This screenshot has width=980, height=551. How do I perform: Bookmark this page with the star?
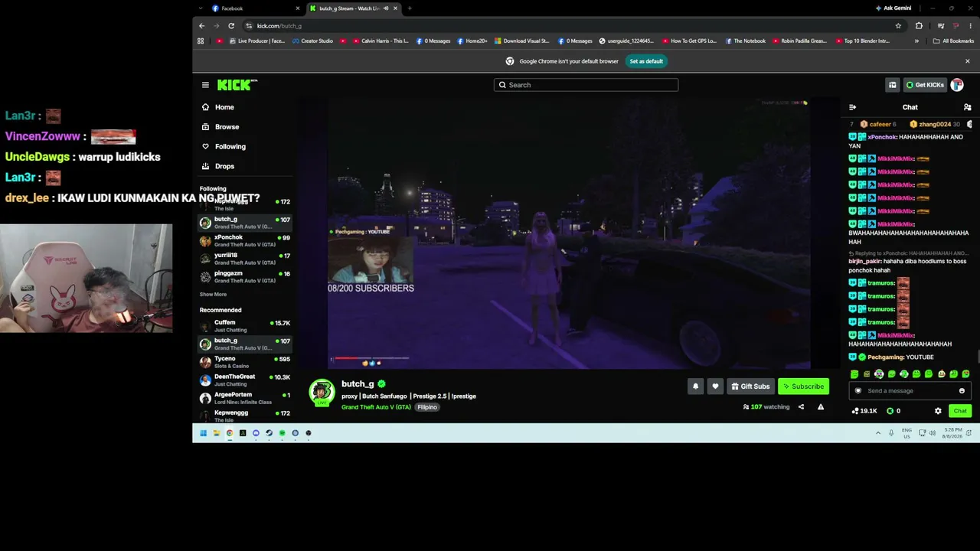[x=898, y=26]
